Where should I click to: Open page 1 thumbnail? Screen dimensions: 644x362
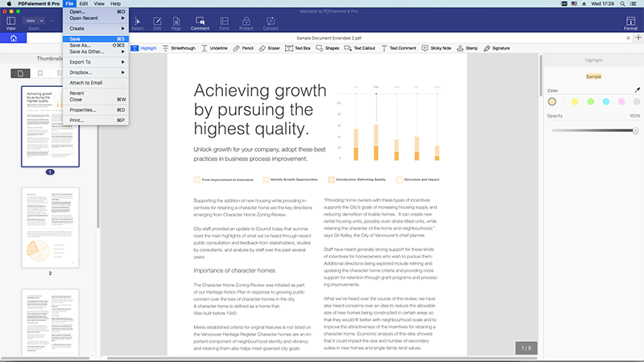tap(50, 126)
